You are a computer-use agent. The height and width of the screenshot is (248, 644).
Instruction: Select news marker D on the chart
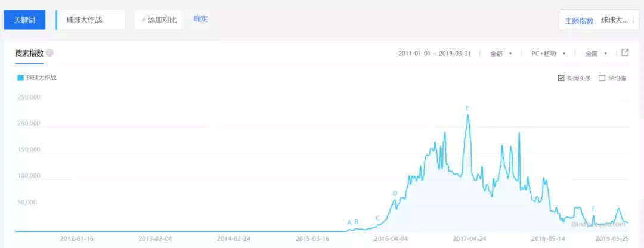pos(395,193)
